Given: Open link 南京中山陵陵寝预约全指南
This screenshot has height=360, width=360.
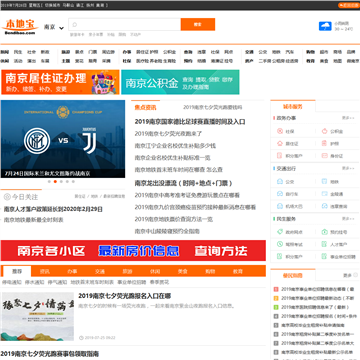Looking at the screenshot, I should click(x=167, y=231).
